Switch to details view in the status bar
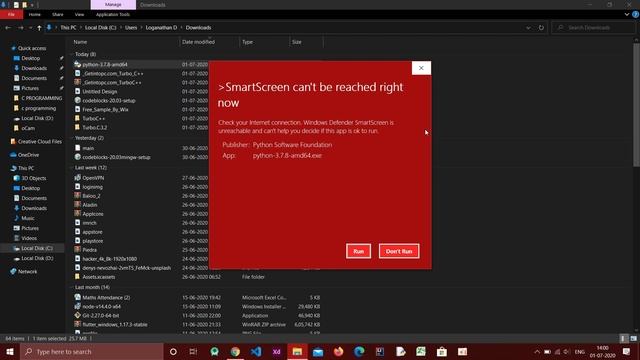The height and width of the screenshot is (360, 640). tap(623, 338)
